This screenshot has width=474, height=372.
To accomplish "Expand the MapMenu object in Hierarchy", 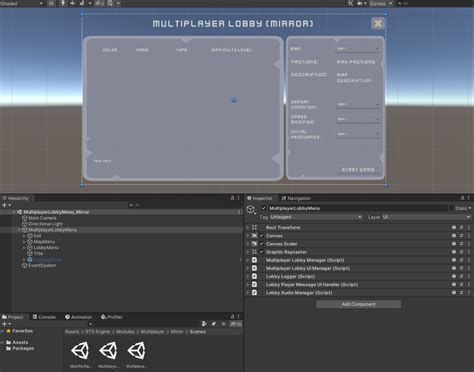I will point(24,242).
